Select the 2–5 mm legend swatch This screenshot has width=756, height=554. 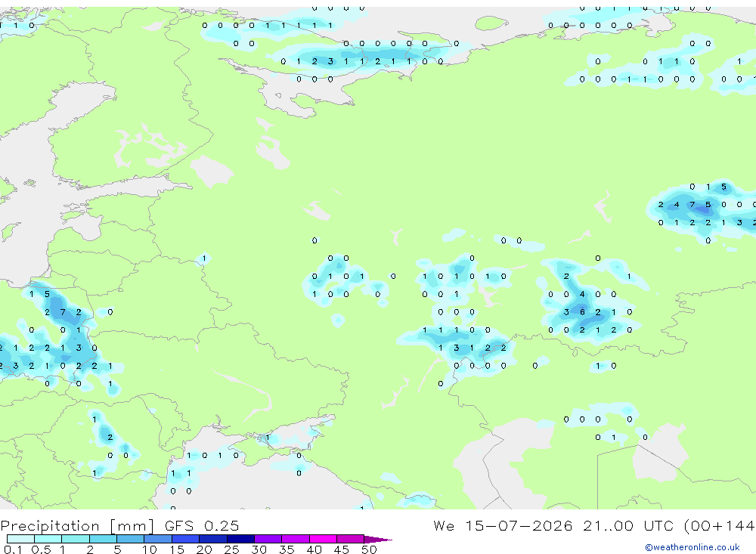click(103, 539)
